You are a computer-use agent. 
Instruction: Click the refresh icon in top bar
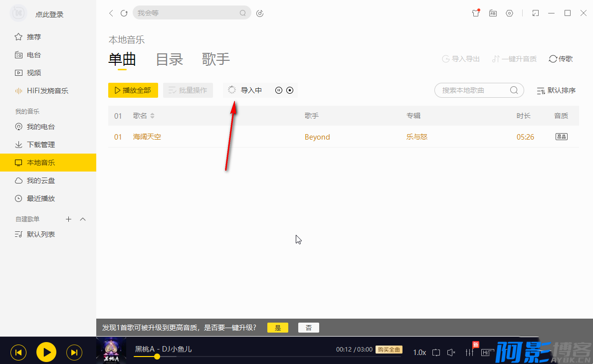(124, 13)
